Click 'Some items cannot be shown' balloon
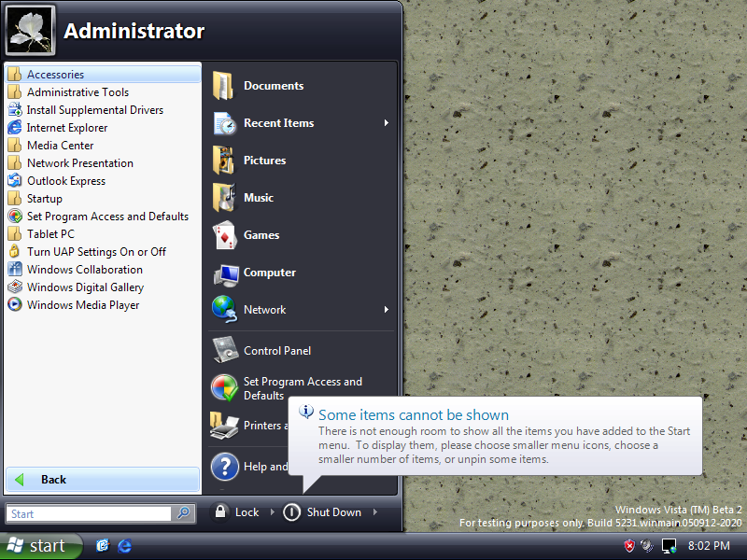The width and height of the screenshot is (747, 560). pos(496,436)
